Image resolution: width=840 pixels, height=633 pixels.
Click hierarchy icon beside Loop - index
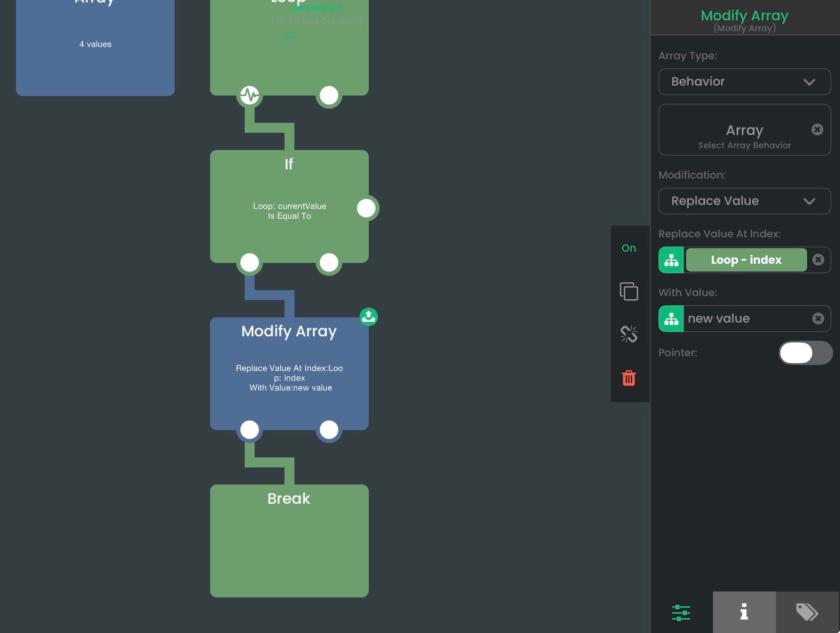coord(671,260)
